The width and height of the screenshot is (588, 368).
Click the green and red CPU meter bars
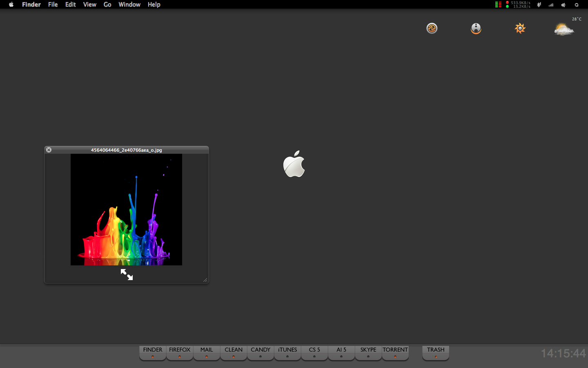pos(498,4)
